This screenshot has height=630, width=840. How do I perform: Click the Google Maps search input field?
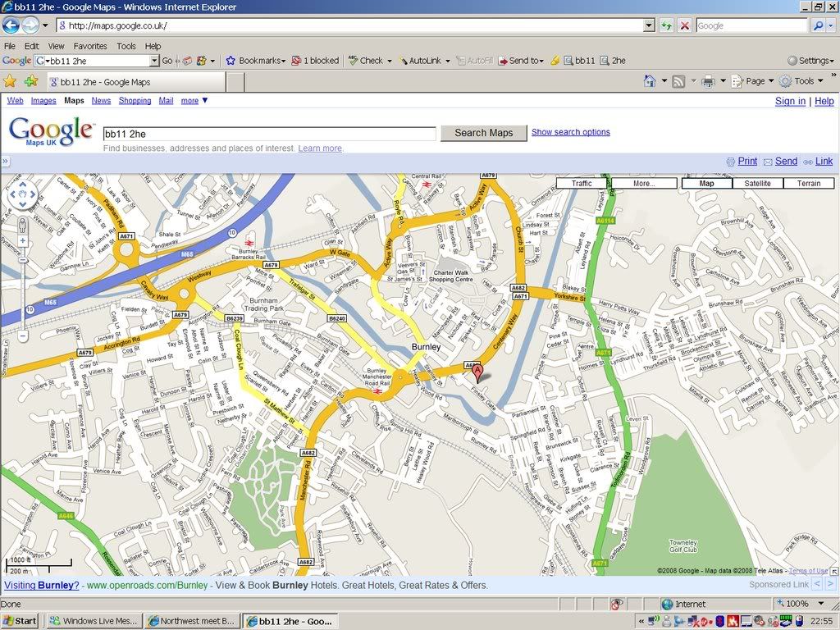click(269, 134)
